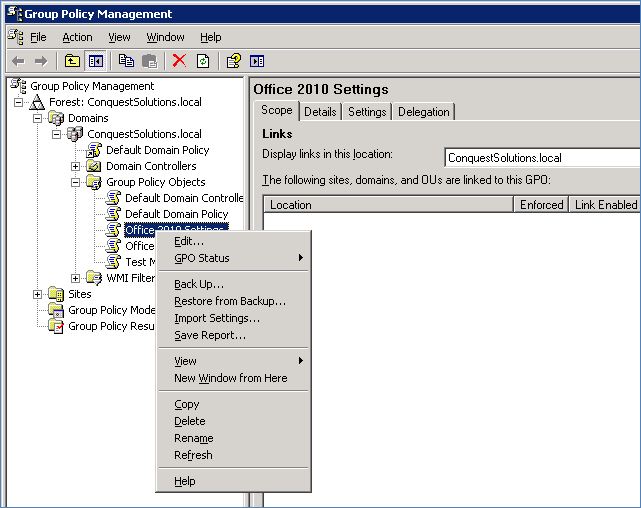
Task: Open the Help toolbar icon with question mark
Action: 234,61
